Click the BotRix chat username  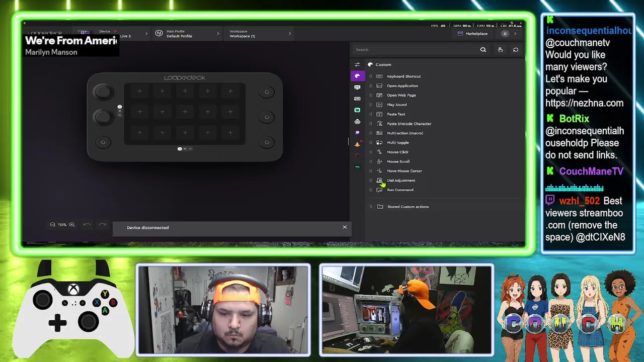pos(574,119)
